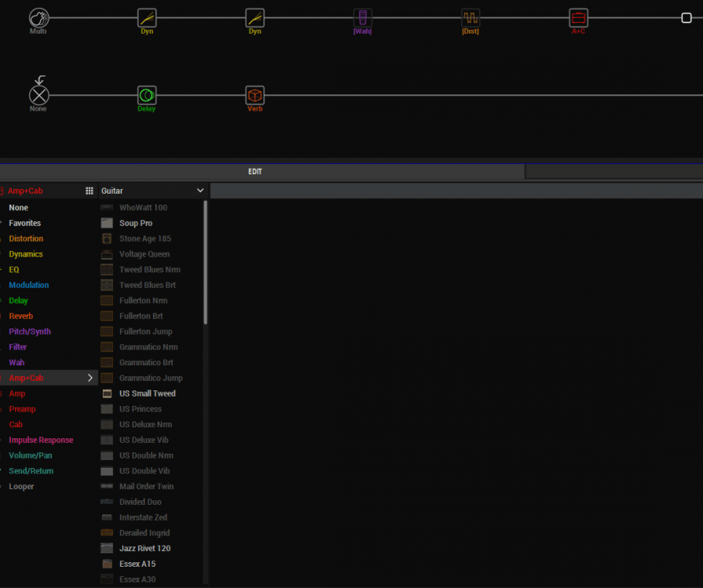Screen dimensions: 703x588
Task: Open the Guitar category dropdown
Action: 152,191
